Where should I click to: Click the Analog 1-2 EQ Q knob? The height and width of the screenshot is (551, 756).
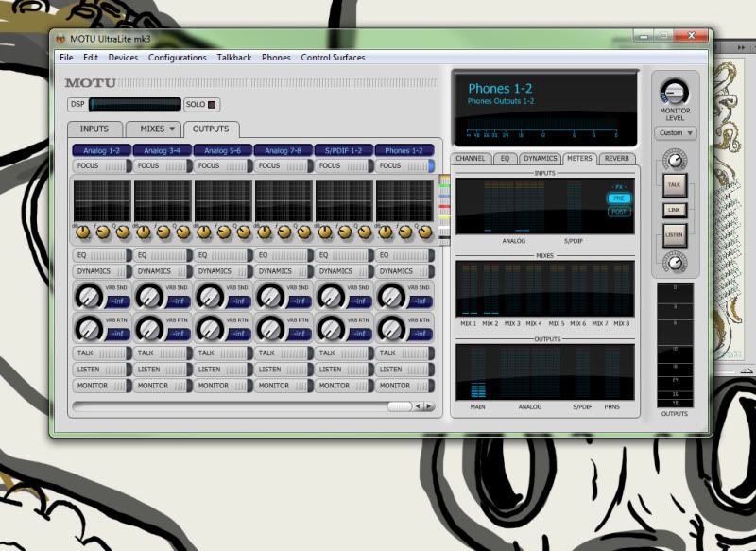pyautogui.click(x=123, y=232)
